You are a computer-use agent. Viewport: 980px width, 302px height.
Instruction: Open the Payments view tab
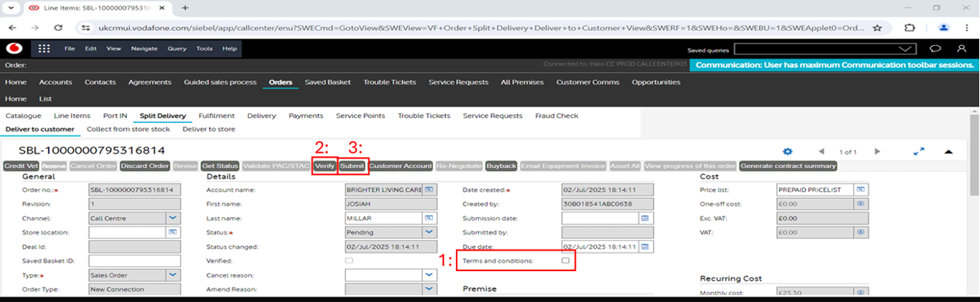pos(306,116)
